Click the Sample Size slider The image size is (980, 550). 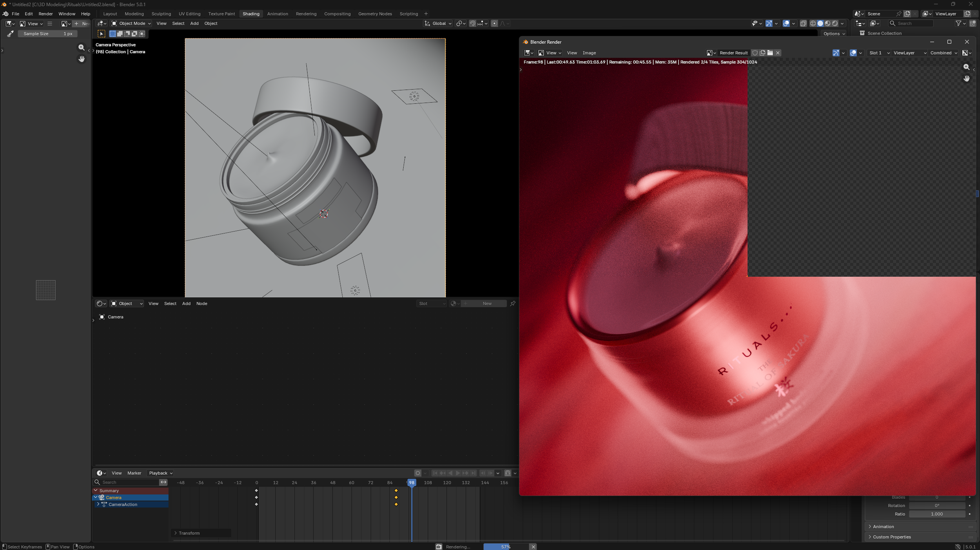(48, 34)
